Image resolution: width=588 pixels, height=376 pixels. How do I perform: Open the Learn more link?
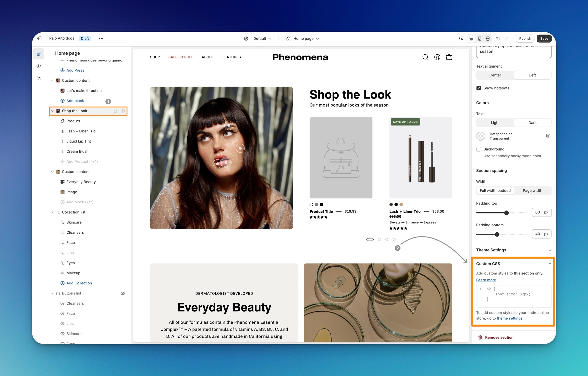coord(486,280)
